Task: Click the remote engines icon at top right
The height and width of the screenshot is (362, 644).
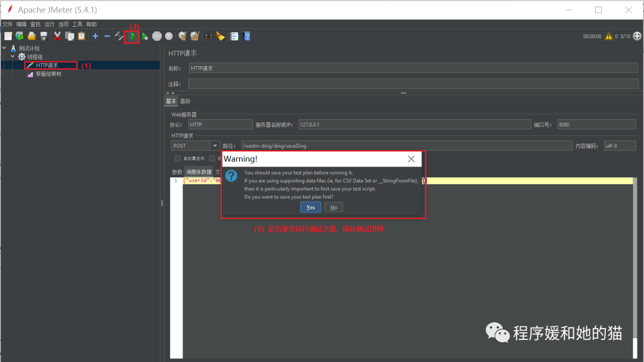Action: pyautogui.click(x=637, y=36)
